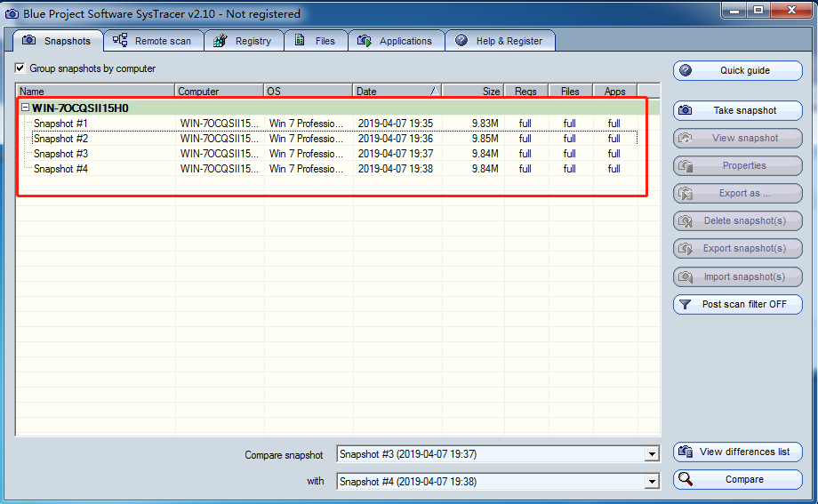The height and width of the screenshot is (504, 818).
Task: Toggle Post scan filter OFF button
Action: click(x=738, y=305)
